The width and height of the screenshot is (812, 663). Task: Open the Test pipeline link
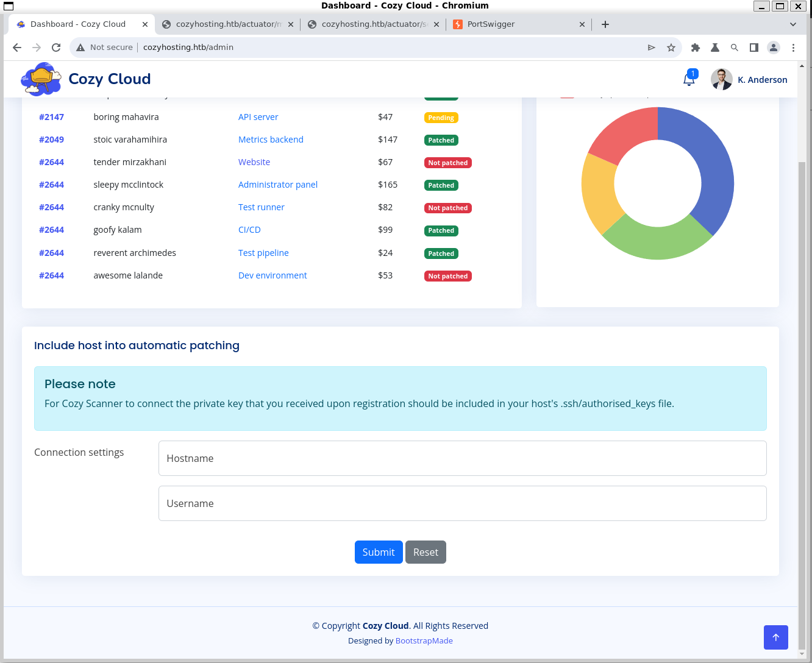tap(263, 253)
